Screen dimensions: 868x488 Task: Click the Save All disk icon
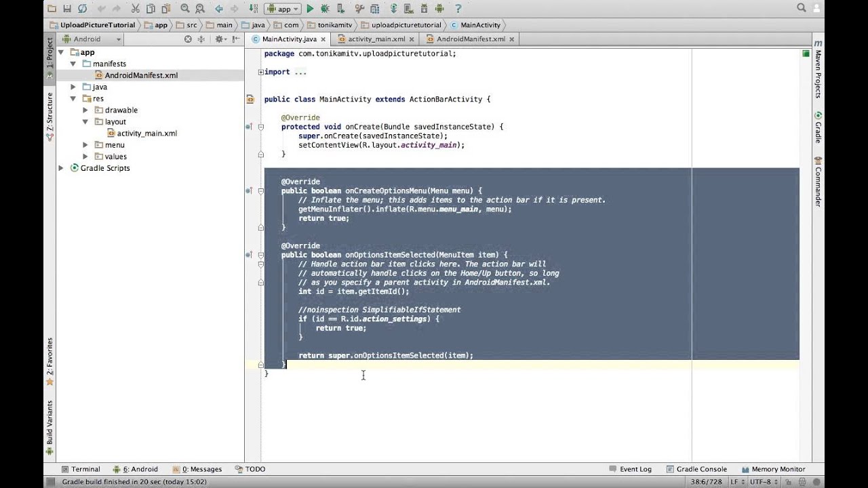(x=67, y=9)
